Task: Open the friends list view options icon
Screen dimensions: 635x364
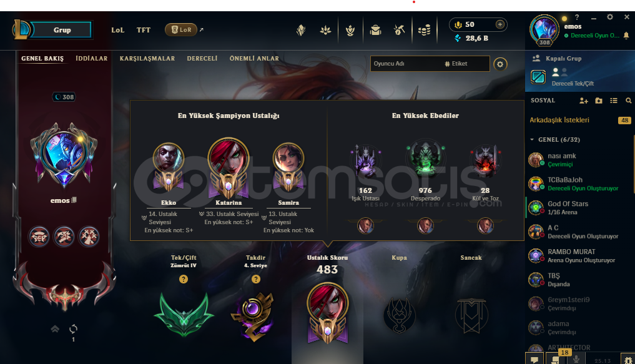Action: point(614,101)
